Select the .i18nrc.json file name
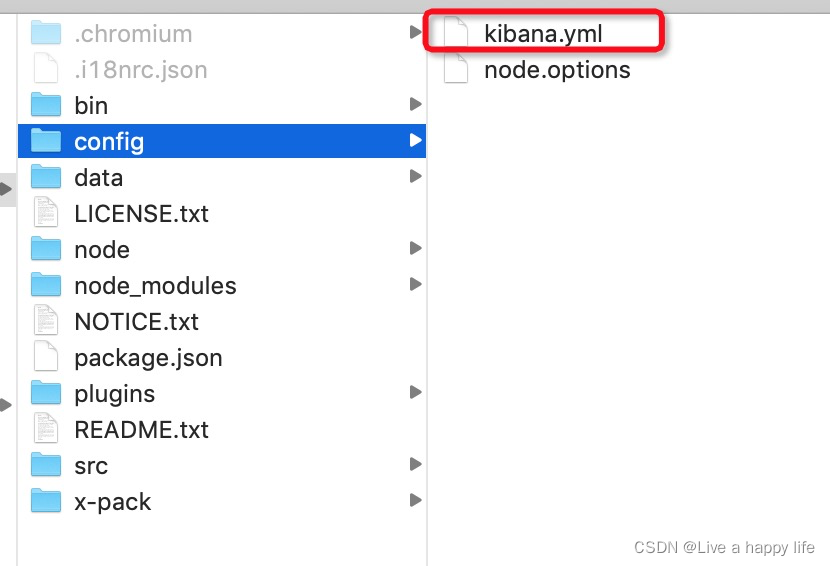830x566 pixels. tap(140, 69)
